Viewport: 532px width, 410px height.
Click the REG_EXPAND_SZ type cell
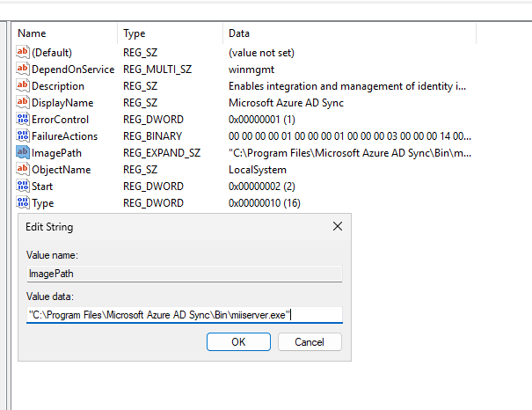(x=162, y=153)
